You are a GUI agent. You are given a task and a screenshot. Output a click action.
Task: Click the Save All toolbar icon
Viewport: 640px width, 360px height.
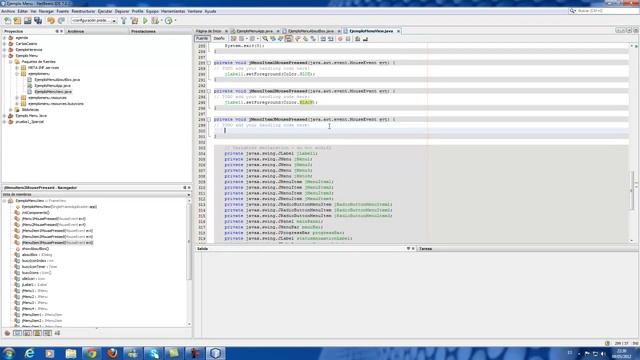click(38, 20)
